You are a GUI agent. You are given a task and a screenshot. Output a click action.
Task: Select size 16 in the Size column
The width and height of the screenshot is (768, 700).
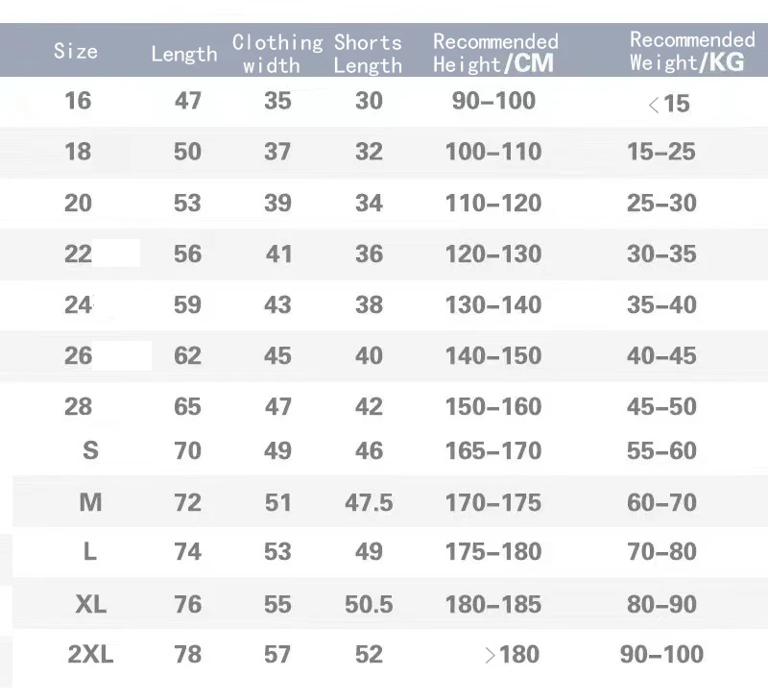point(78,101)
